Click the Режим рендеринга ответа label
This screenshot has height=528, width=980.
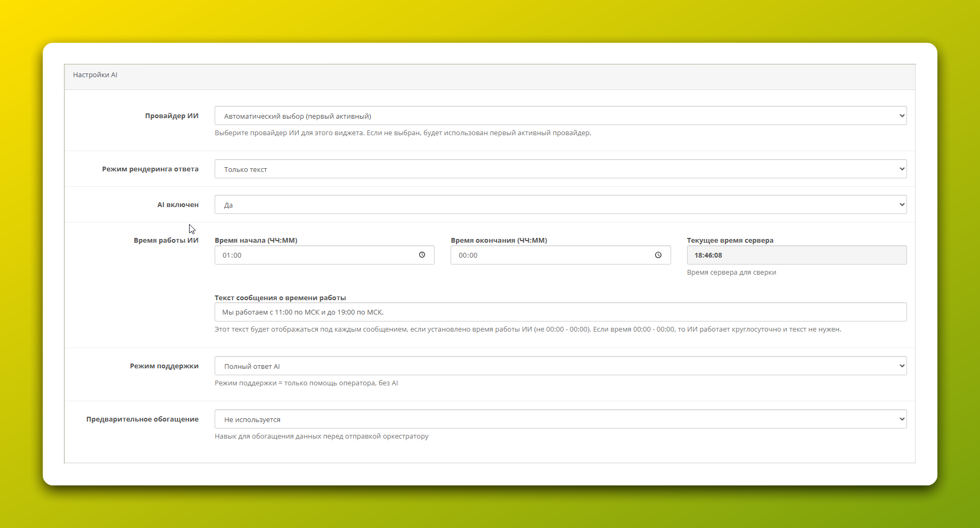pos(150,169)
